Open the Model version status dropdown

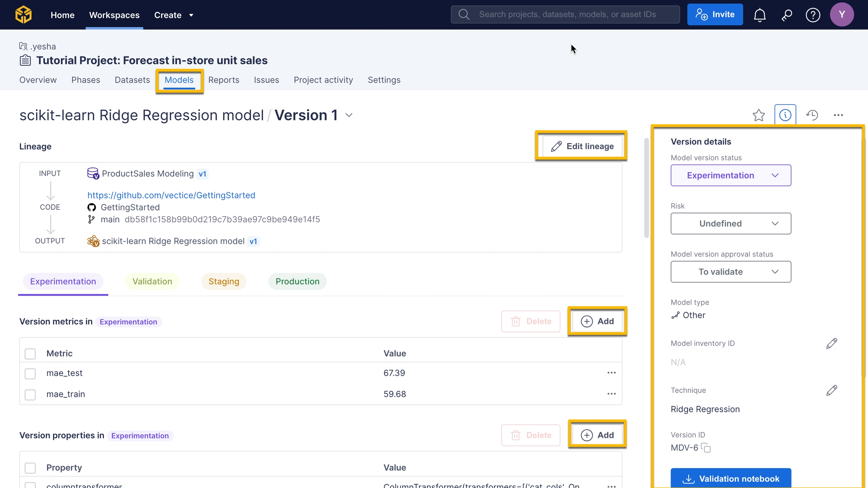tap(730, 175)
